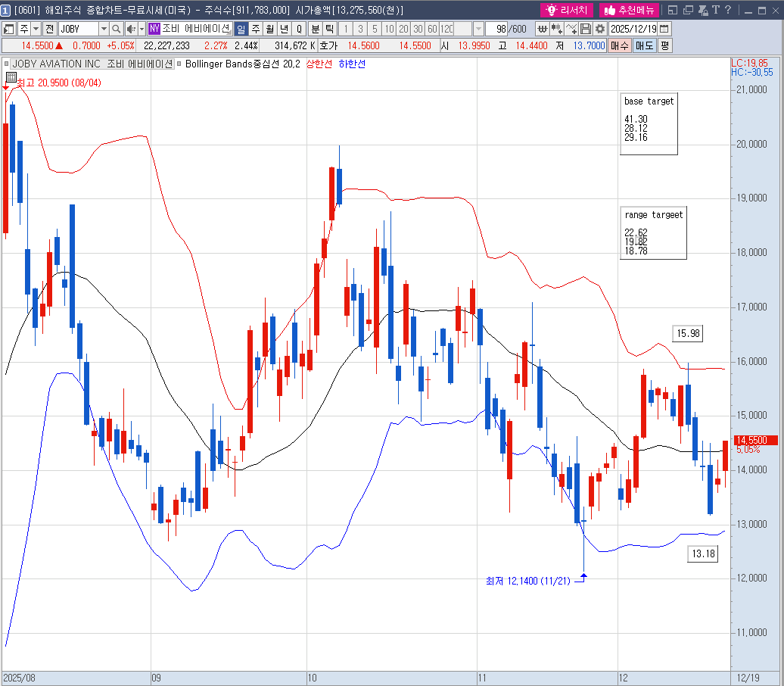Save chart with the floppy disk icon

(586, 29)
